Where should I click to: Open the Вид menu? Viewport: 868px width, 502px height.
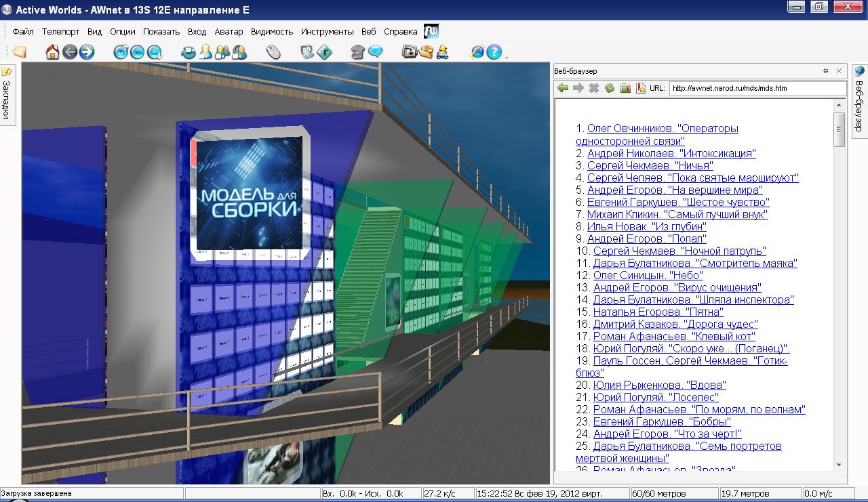click(95, 31)
